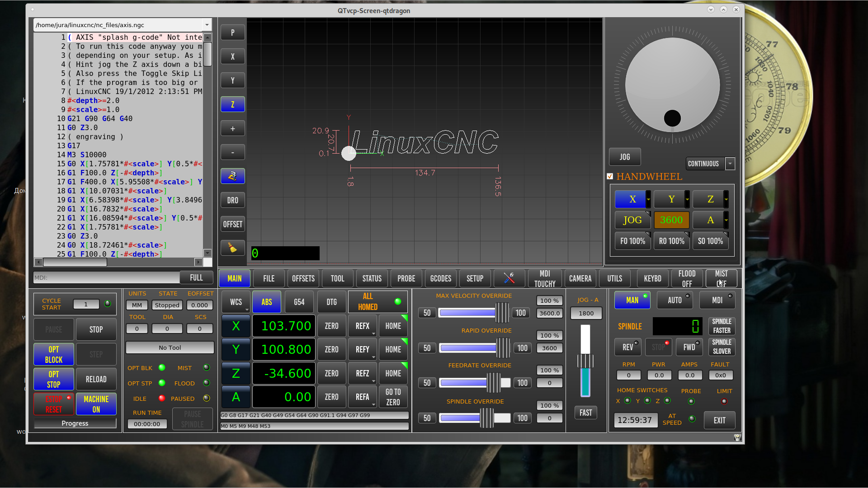Zoom in with the plus button

coord(232,128)
